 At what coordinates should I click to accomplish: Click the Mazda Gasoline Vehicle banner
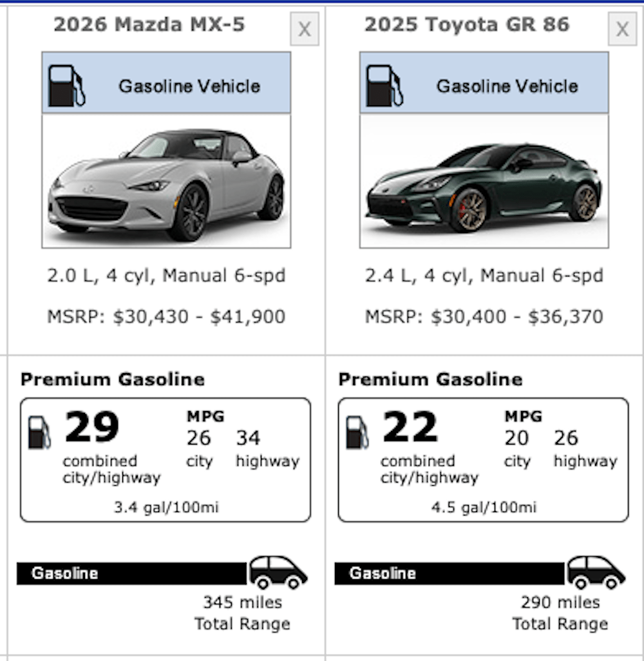tap(166, 82)
